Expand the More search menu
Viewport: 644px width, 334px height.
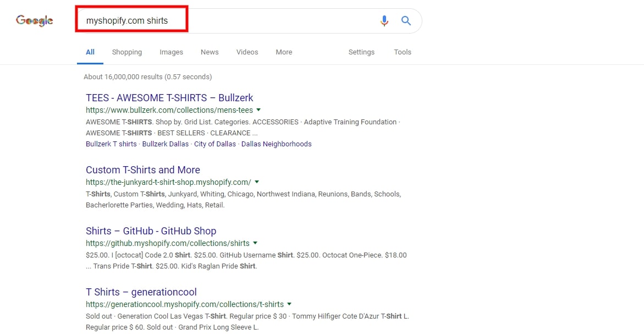[284, 52]
